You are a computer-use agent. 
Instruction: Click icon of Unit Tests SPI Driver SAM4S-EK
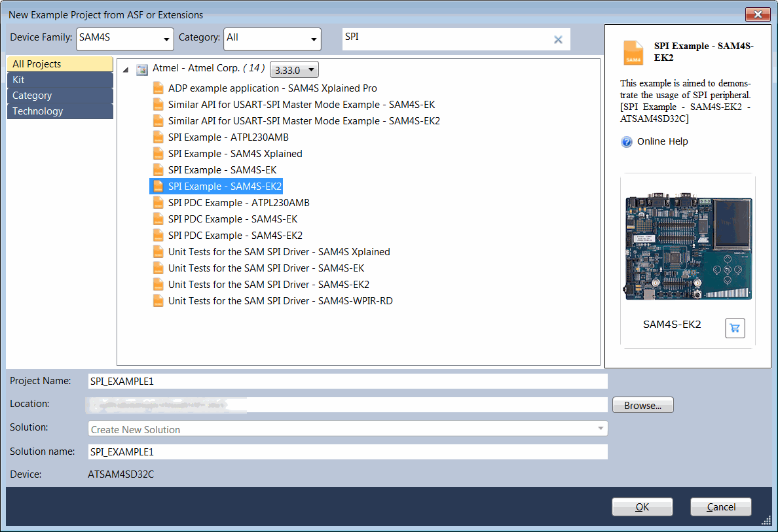coord(158,268)
